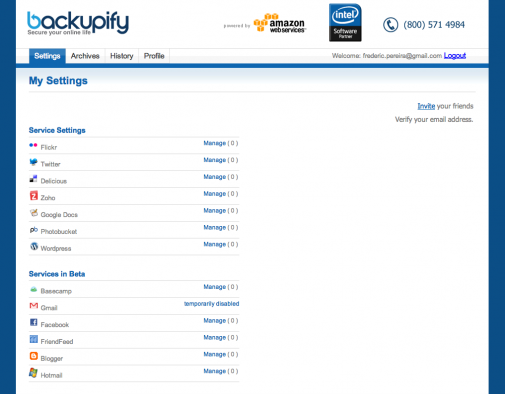
Task: Click the Service Settings heading
Action: (57, 130)
